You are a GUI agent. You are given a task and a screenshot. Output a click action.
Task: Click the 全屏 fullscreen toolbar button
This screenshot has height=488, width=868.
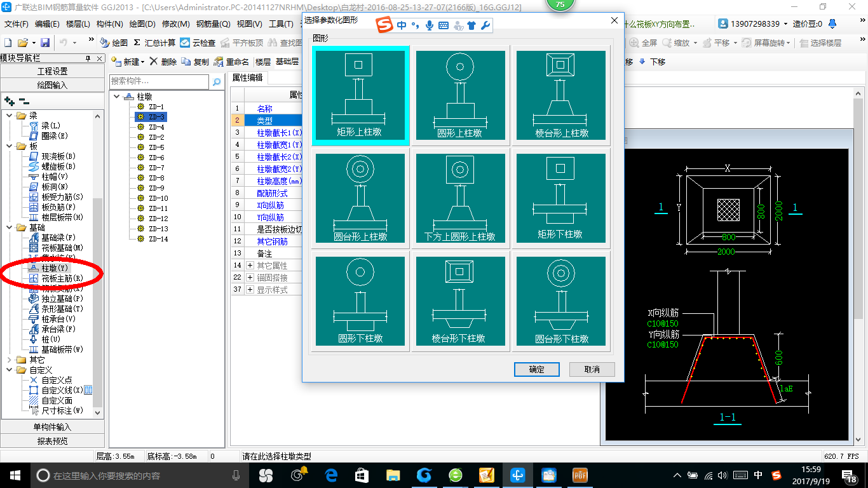tap(644, 43)
